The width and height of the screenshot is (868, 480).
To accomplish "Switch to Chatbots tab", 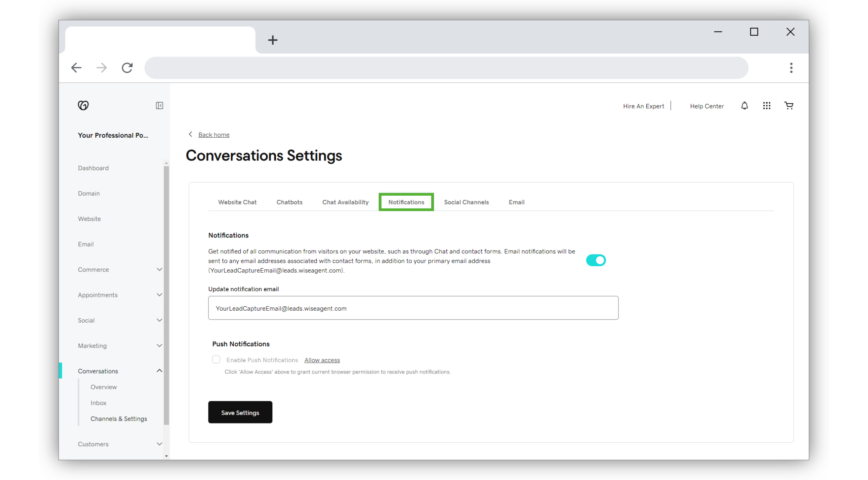I will point(289,202).
